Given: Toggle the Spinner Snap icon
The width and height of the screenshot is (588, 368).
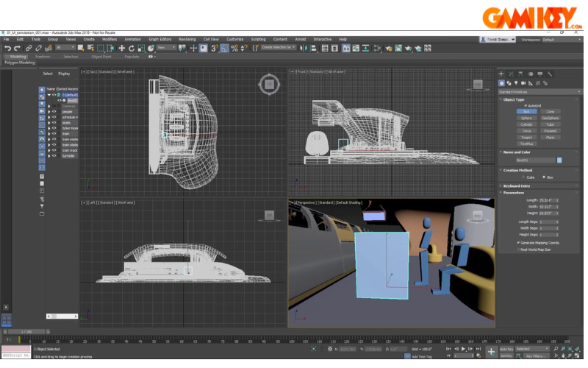Looking at the screenshot, I should click(x=244, y=48).
